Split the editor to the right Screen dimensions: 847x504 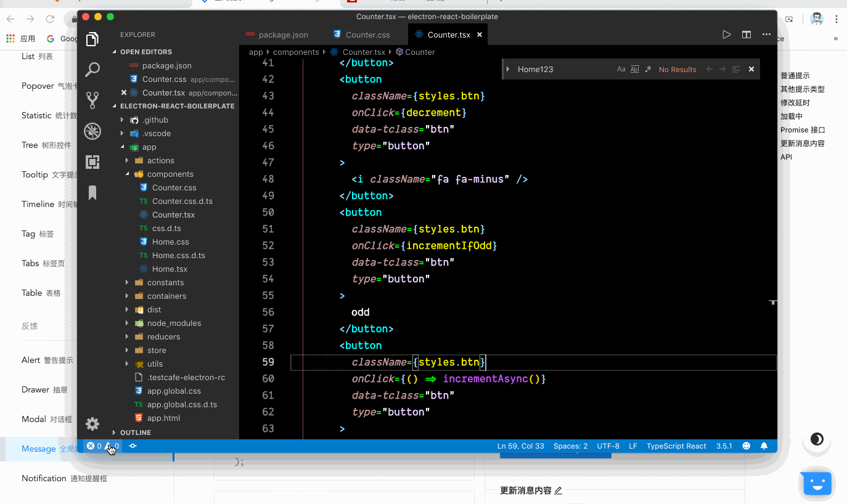coord(747,35)
